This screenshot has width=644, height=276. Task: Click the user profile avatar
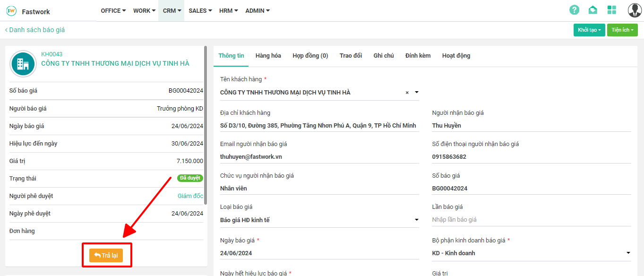(634, 10)
